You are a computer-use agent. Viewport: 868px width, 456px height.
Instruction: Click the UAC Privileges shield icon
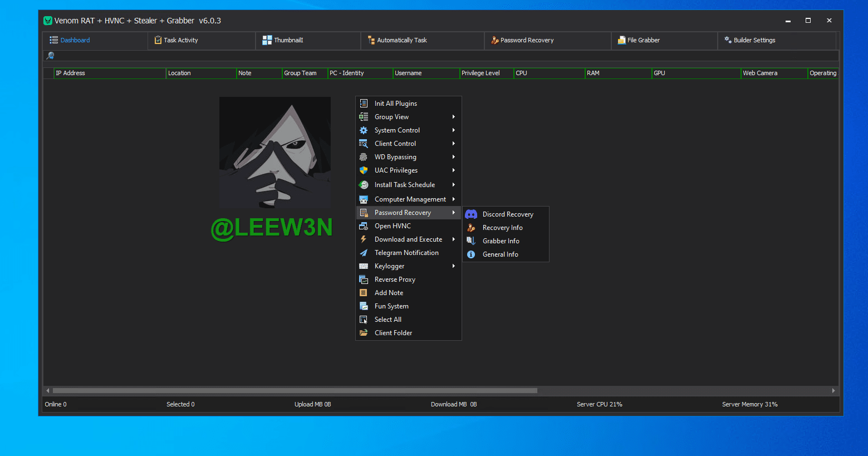(x=364, y=170)
